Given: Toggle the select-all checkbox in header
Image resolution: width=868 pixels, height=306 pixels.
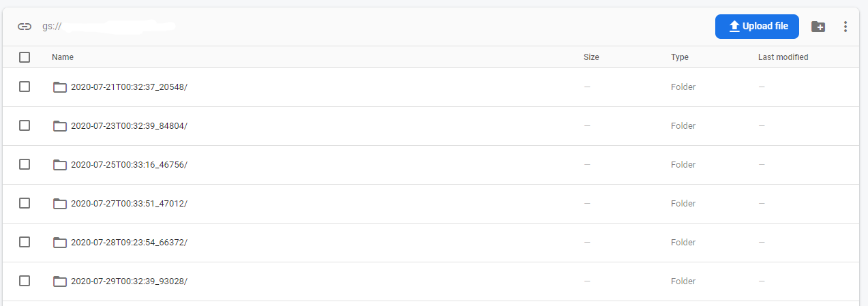Looking at the screenshot, I should 25,57.
